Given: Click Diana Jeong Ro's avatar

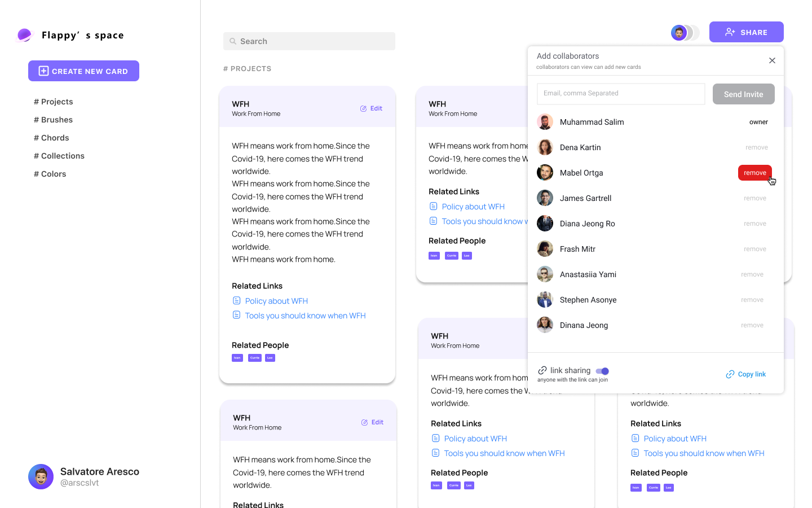Looking at the screenshot, I should [545, 224].
